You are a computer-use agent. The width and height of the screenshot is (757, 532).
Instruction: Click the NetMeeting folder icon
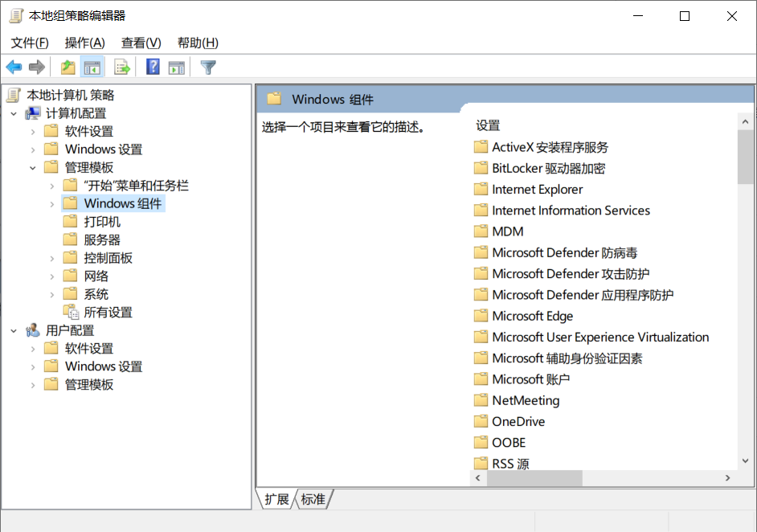point(481,400)
